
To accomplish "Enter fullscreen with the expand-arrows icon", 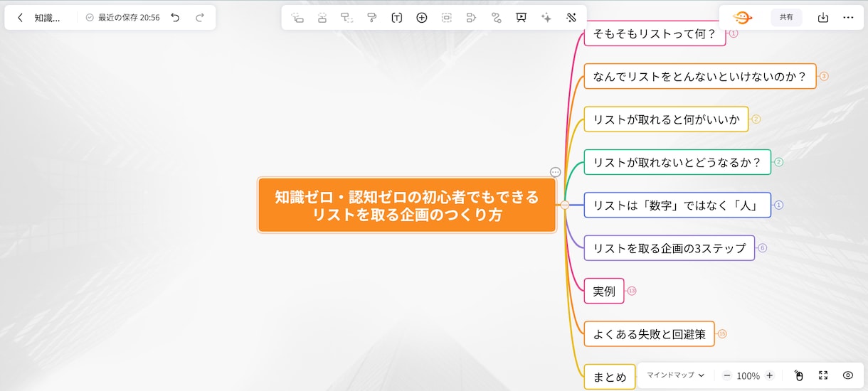I will (823, 375).
